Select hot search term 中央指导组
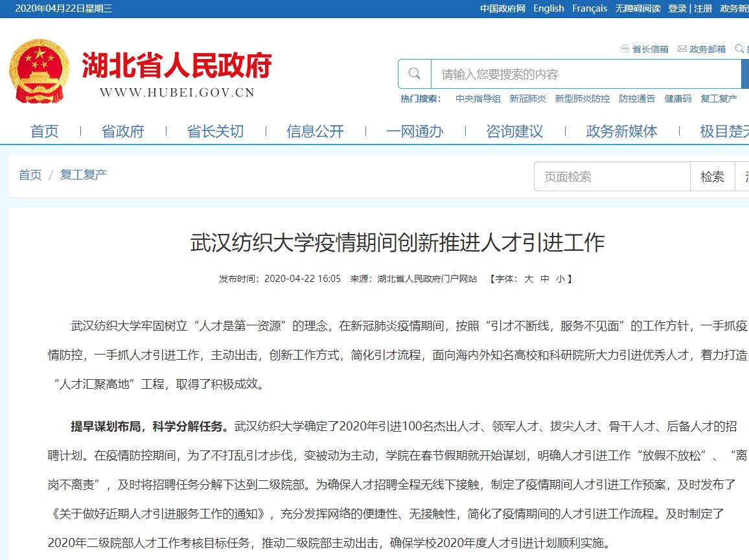 (478, 99)
